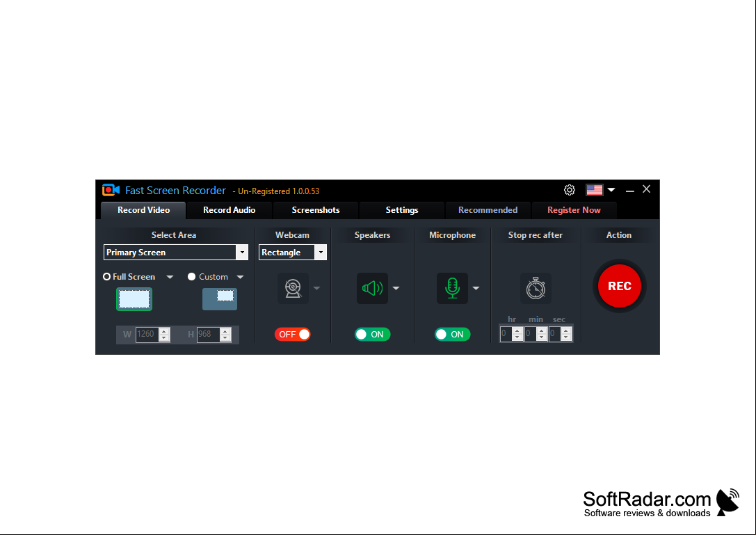
Task: Open the Settings tab
Action: tap(401, 210)
